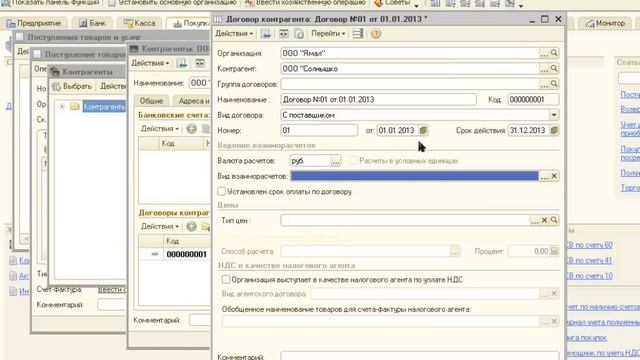Screen dimensions: 640x360
Task: Click the Советы icon in the top toolbar
Action: pos(378,3)
